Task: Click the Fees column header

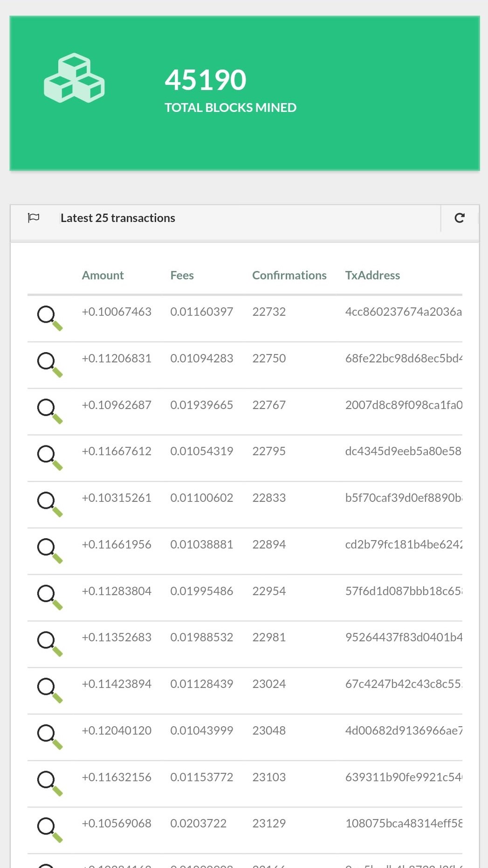Action: click(182, 275)
